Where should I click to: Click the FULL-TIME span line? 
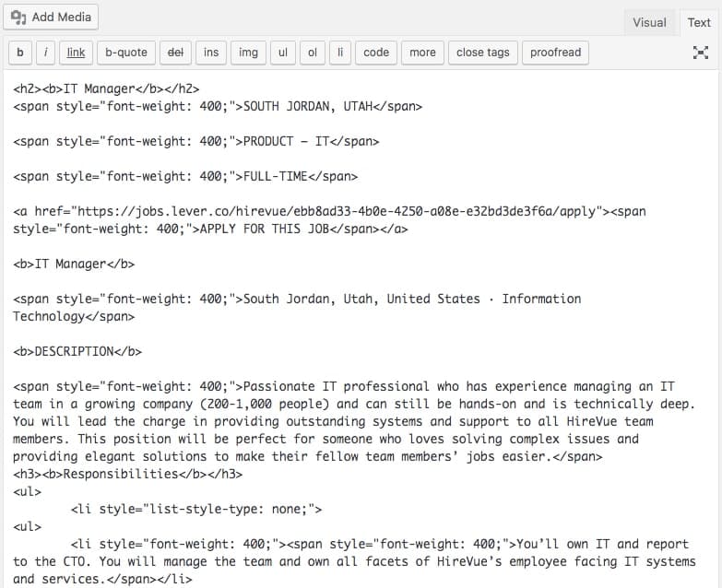click(x=185, y=176)
